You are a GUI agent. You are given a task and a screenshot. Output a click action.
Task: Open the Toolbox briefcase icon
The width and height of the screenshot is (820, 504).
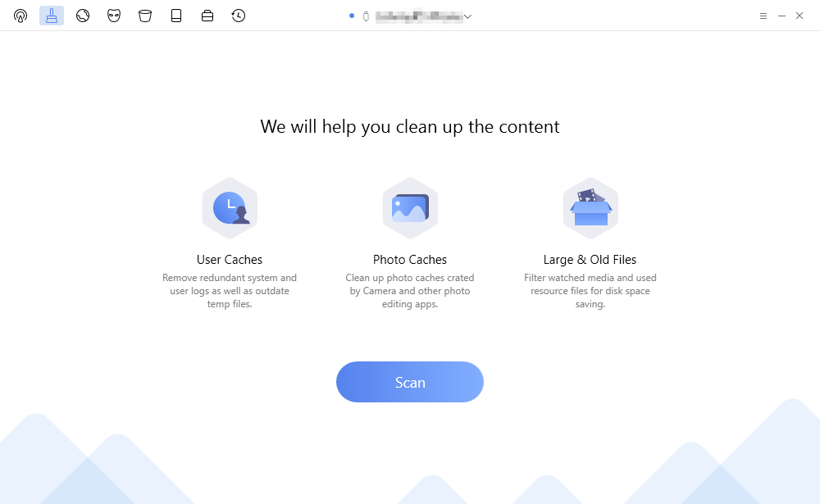(x=207, y=16)
